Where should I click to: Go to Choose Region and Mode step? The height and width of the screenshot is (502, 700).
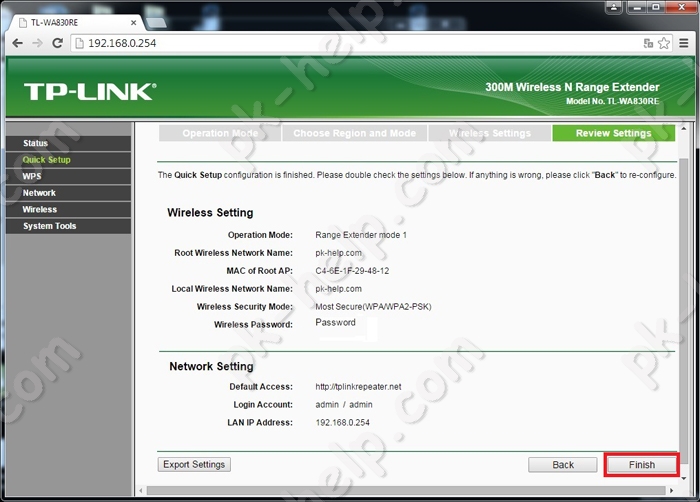coord(354,133)
